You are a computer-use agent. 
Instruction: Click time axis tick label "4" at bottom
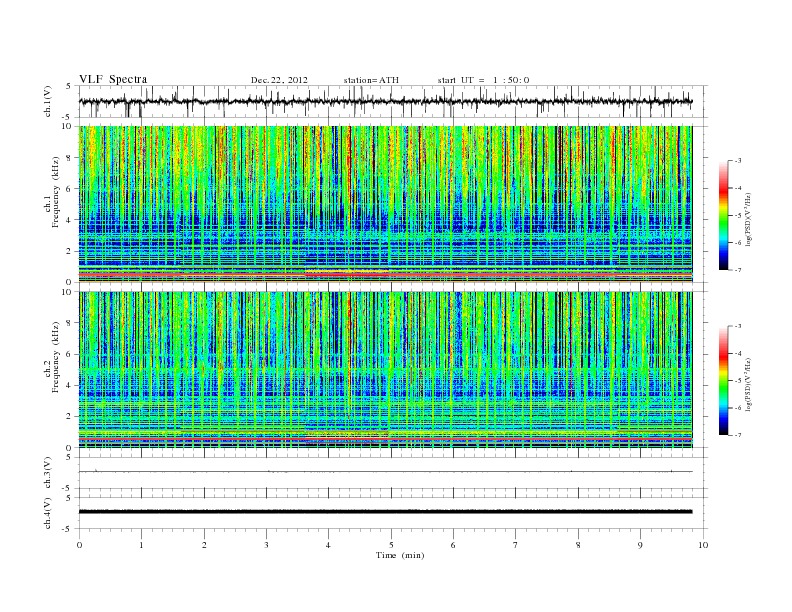click(x=328, y=545)
